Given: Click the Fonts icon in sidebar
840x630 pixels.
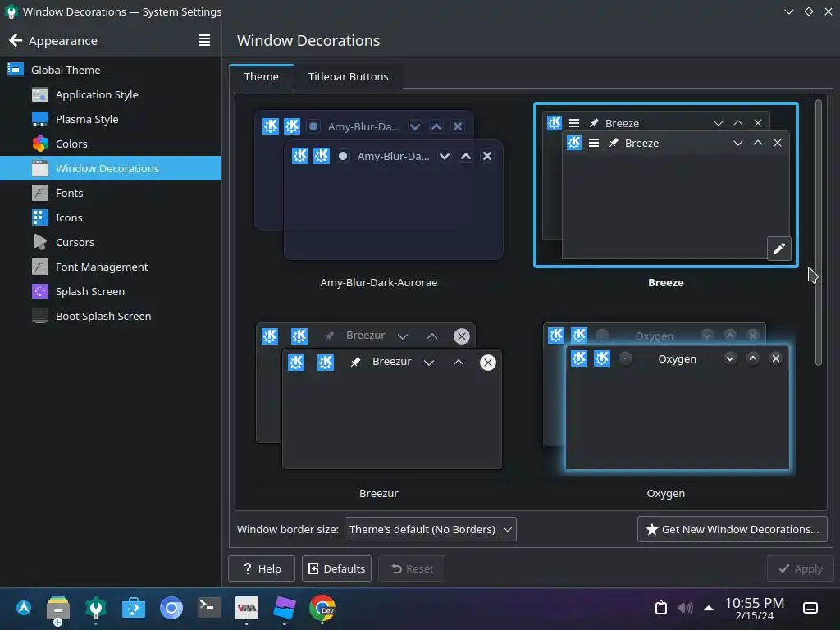Looking at the screenshot, I should [40, 193].
